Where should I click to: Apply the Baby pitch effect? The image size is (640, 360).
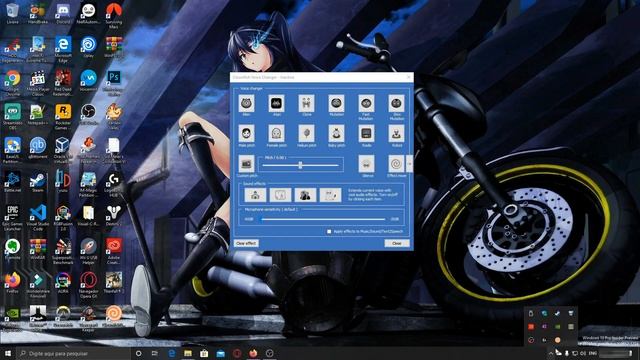(x=336, y=133)
